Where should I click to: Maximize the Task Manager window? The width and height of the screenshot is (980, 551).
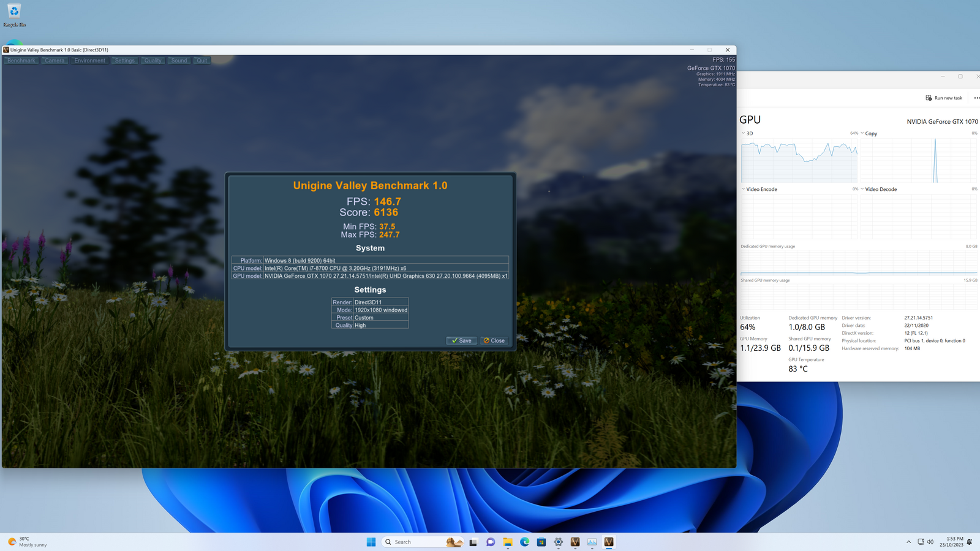960,77
